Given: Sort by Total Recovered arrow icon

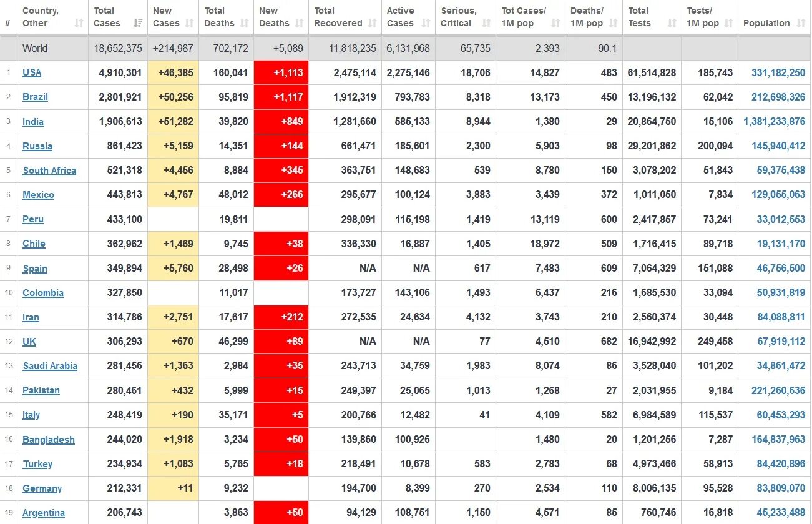Looking at the screenshot, I should [373, 24].
